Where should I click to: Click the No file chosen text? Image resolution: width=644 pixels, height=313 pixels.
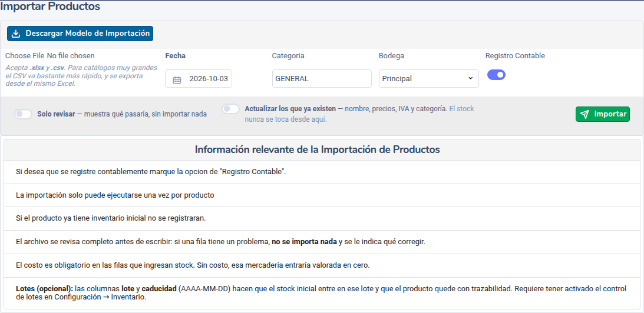[x=71, y=56]
